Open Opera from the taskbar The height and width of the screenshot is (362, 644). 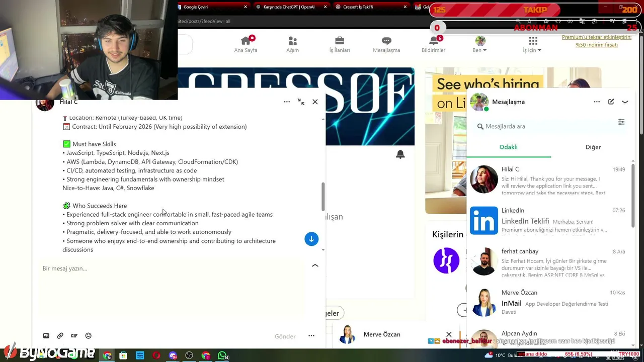(x=156, y=355)
